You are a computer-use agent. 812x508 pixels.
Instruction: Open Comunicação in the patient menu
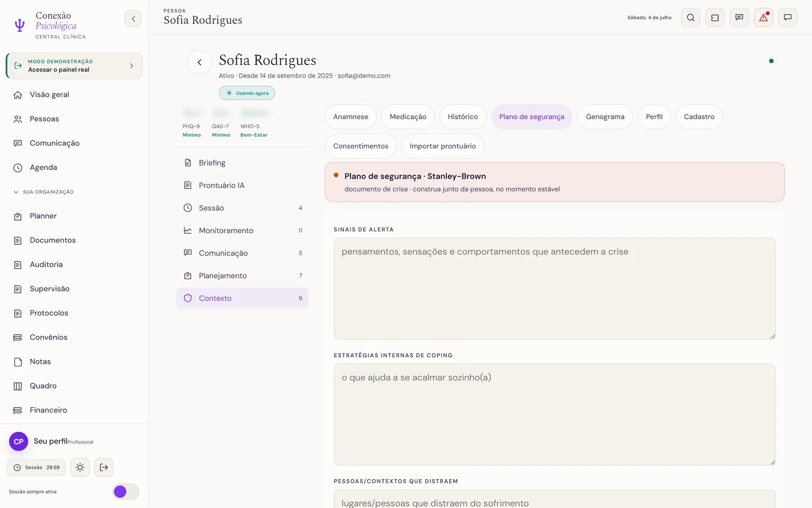pos(243,253)
